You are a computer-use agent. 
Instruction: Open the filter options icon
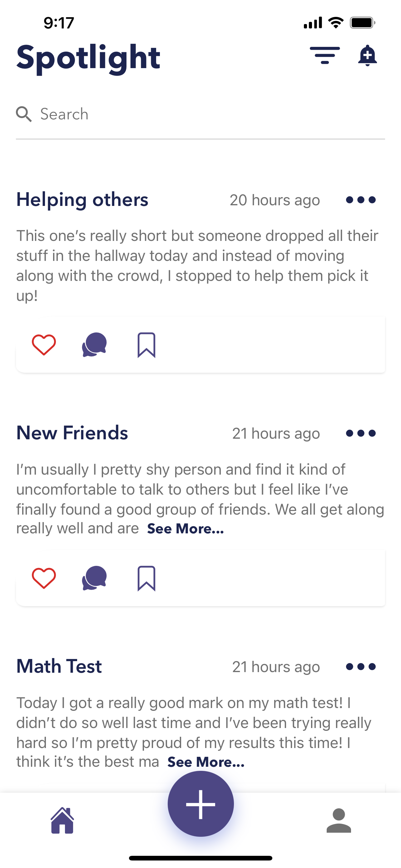point(324,56)
